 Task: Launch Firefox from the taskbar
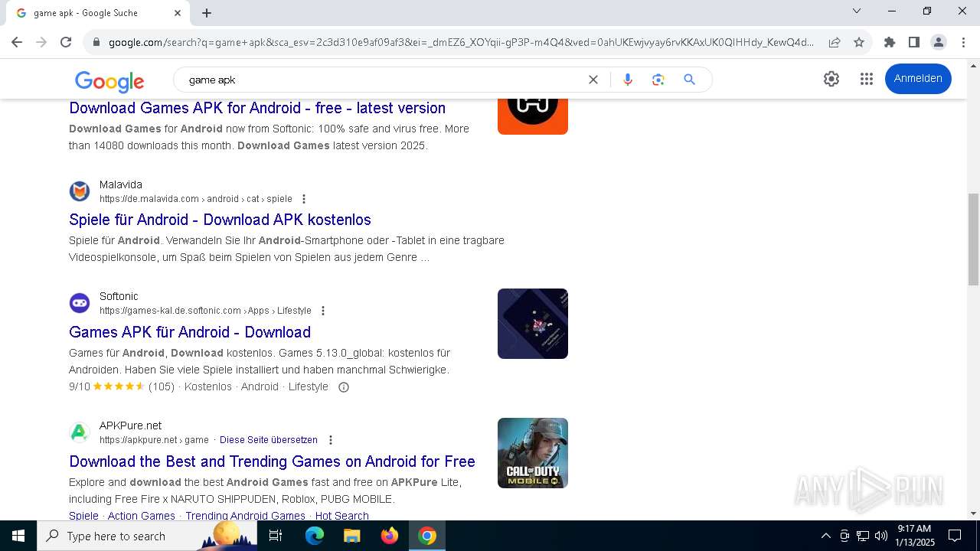coord(390,536)
